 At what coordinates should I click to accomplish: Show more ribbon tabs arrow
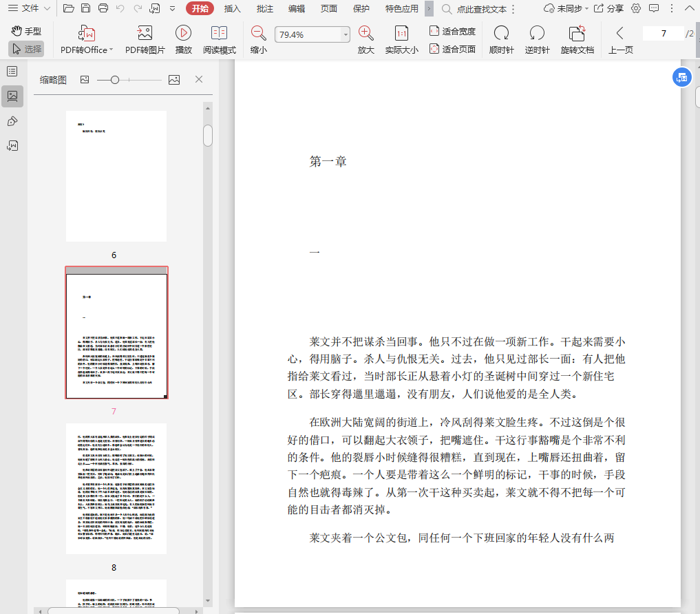[429, 8]
